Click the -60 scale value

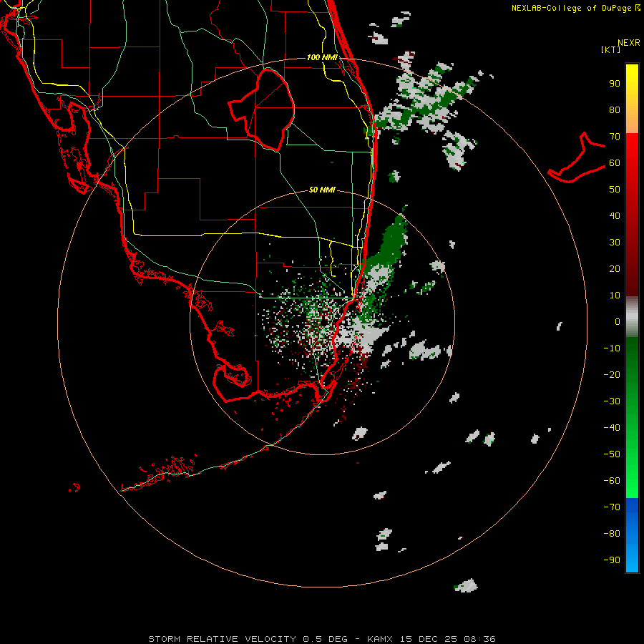point(612,481)
